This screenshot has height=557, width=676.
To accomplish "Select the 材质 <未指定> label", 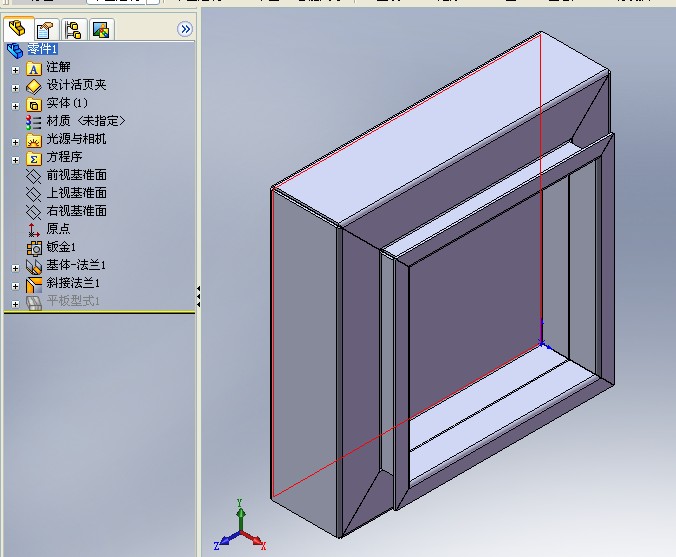I will click(86, 121).
